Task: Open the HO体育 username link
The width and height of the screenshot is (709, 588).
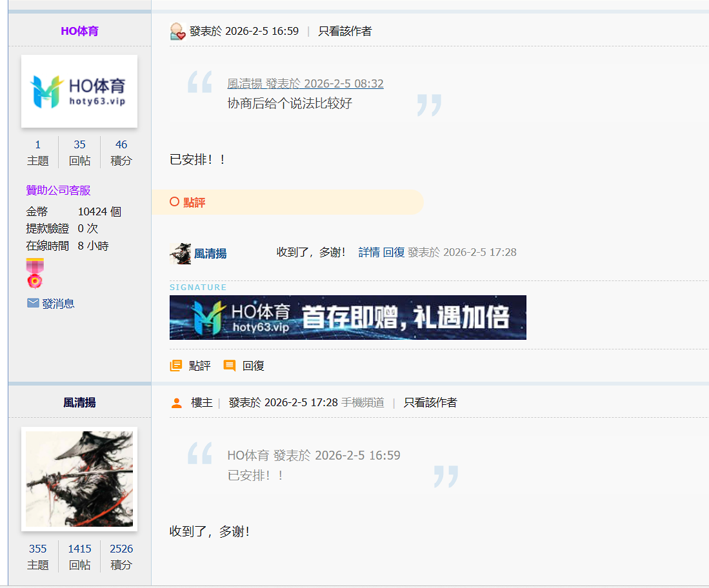Action: tap(79, 31)
